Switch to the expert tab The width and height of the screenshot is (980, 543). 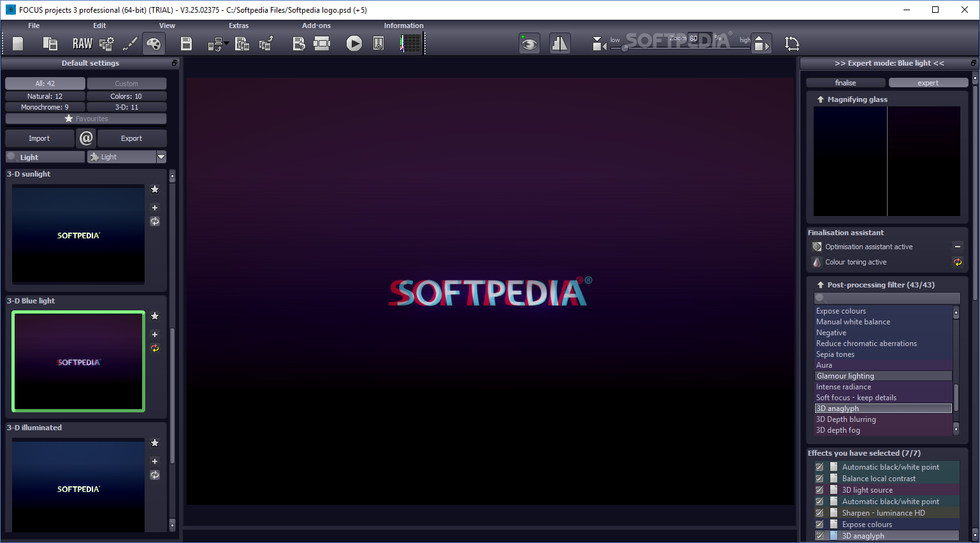pyautogui.click(x=928, y=83)
